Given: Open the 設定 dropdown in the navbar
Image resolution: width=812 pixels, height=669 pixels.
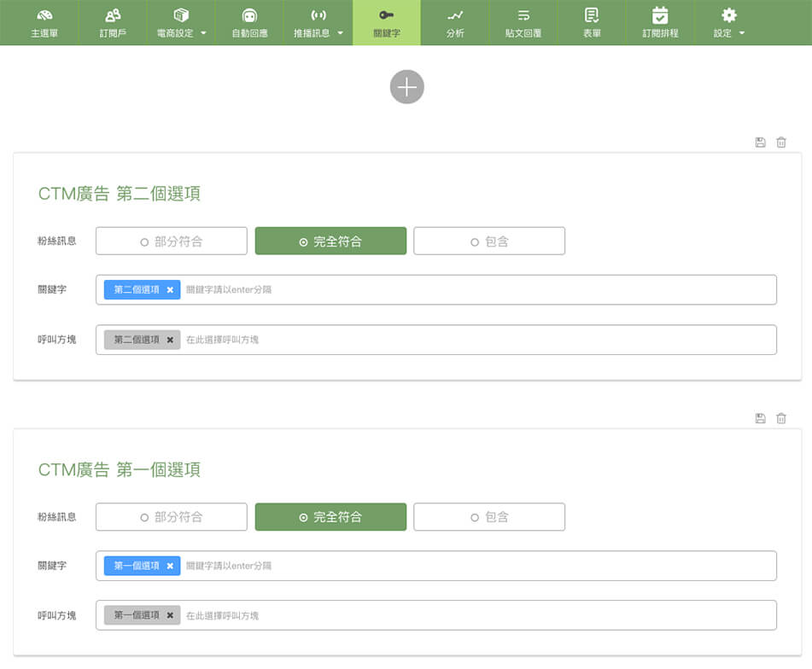Looking at the screenshot, I should coord(728,22).
